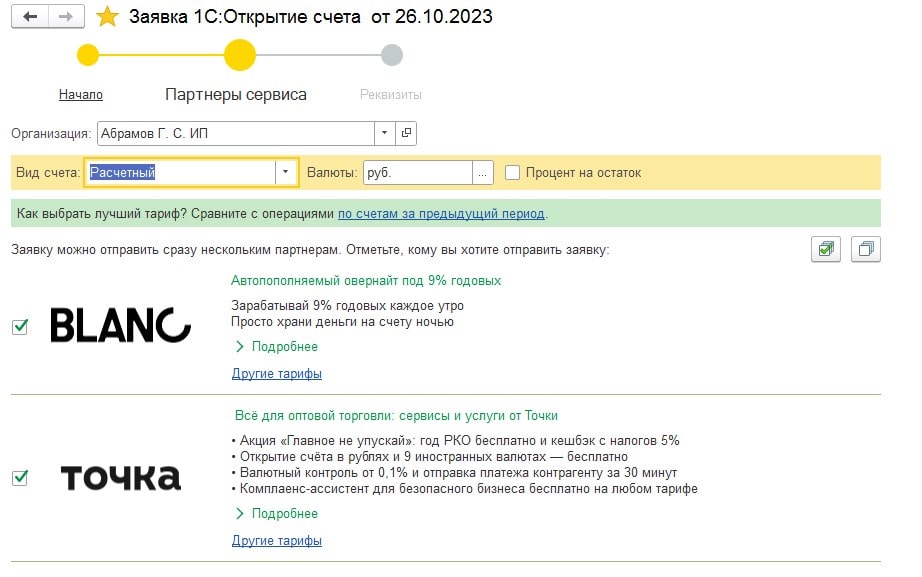Open Другие тарифы link for BLANC
The height and width of the screenshot is (577, 922).
pos(276,373)
